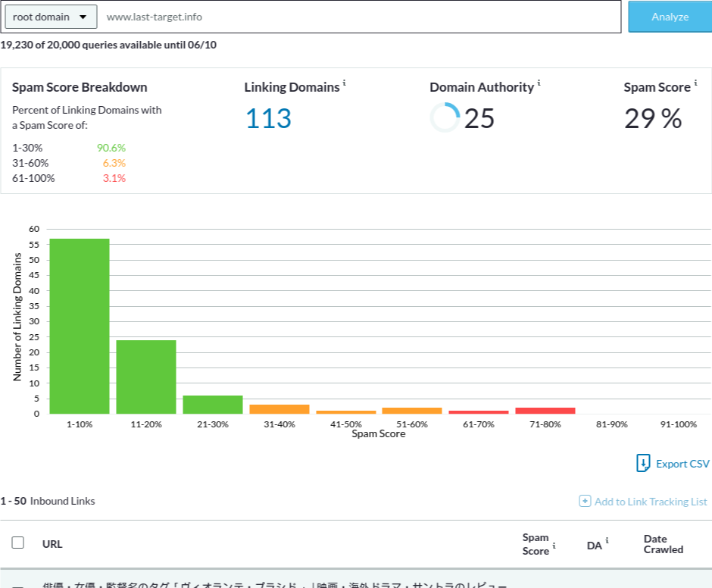This screenshot has width=712, height=588.
Task: Open the root domain dropdown
Action: [x=51, y=16]
